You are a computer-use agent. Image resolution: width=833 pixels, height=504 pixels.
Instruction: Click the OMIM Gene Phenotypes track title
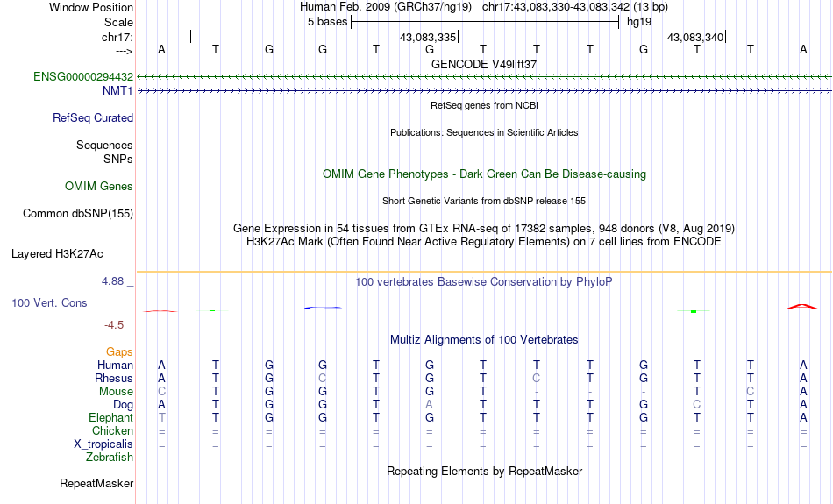pos(484,174)
